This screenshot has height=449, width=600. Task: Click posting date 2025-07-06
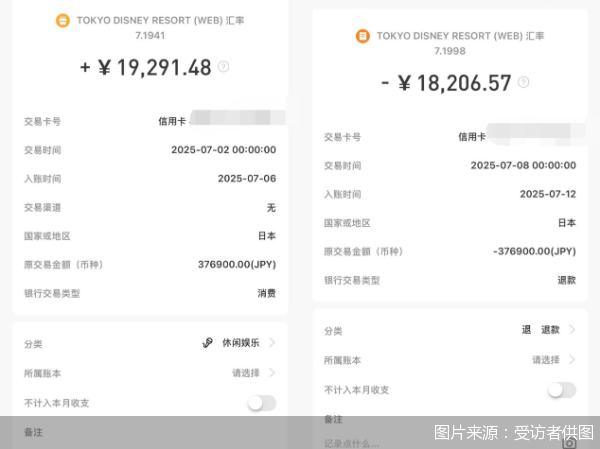(x=247, y=178)
